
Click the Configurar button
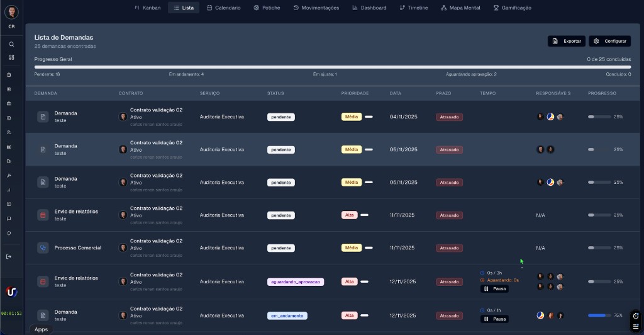(609, 41)
